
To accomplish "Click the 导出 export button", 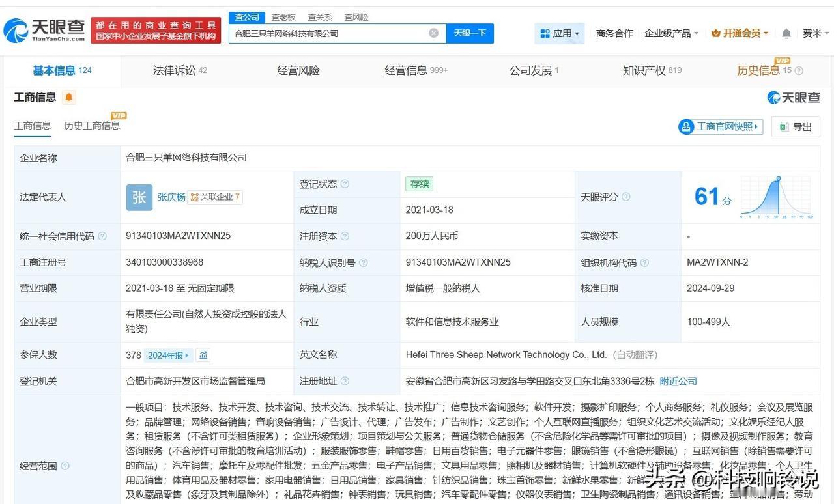I will 796,126.
